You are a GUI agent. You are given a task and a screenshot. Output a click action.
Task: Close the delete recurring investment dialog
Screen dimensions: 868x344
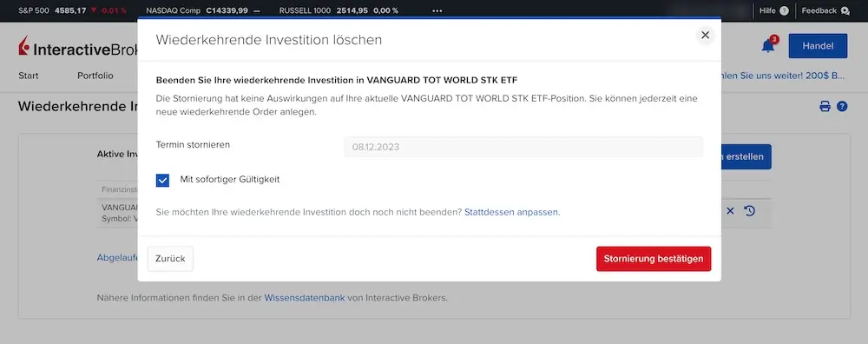click(705, 35)
